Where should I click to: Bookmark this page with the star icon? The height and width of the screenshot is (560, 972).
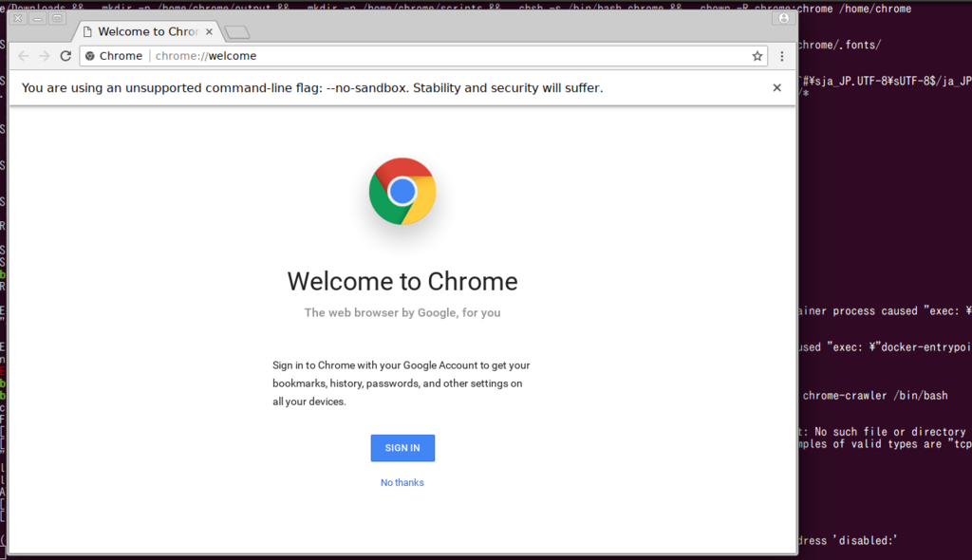coord(757,56)
